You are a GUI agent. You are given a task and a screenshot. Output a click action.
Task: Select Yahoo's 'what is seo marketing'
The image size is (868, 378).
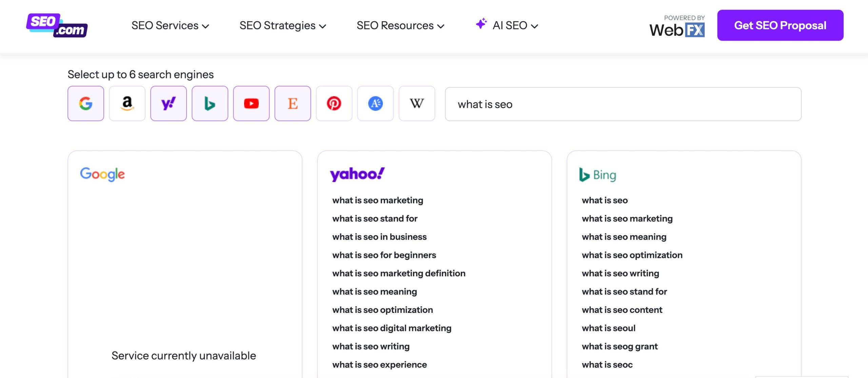[378, 200]
